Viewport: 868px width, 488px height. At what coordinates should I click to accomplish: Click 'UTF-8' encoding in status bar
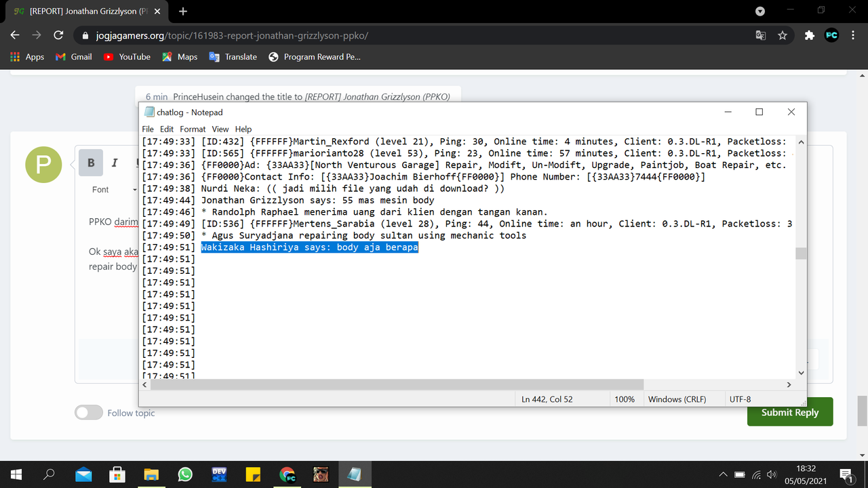tap(740, 399)
